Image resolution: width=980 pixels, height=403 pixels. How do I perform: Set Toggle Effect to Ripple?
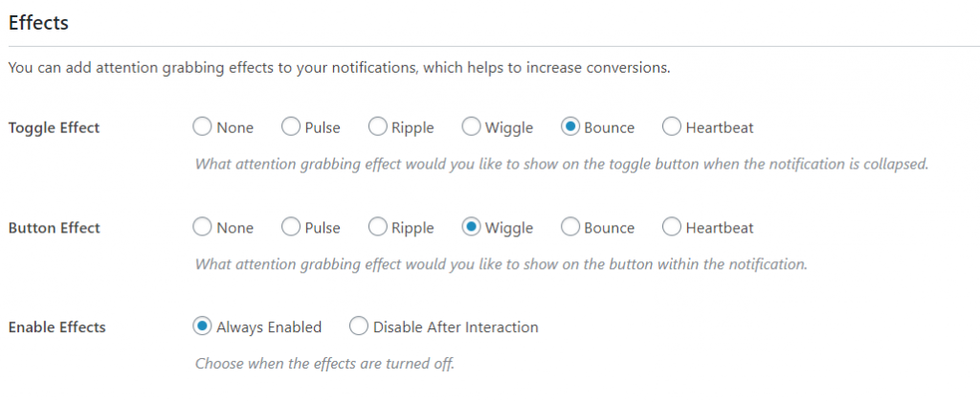[x=377, y=127]
